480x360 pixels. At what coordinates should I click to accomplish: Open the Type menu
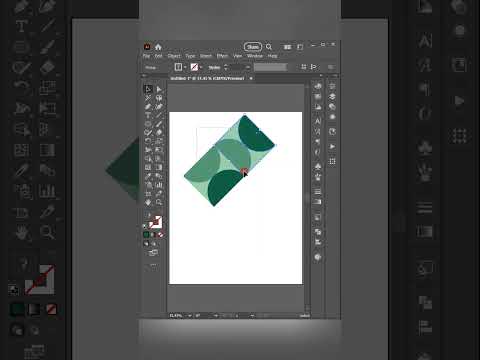[190, 56]
